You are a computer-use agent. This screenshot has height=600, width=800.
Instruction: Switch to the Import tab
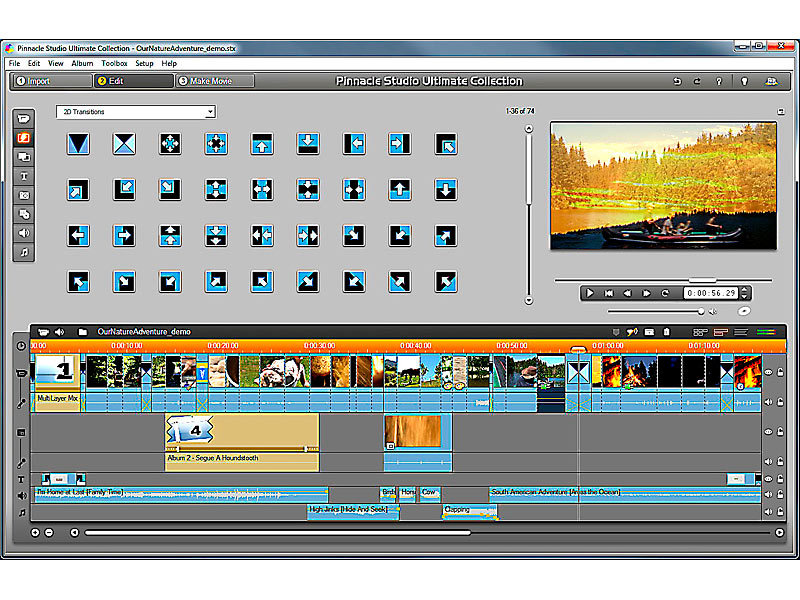pyautogui.click(x=52, y=81)
